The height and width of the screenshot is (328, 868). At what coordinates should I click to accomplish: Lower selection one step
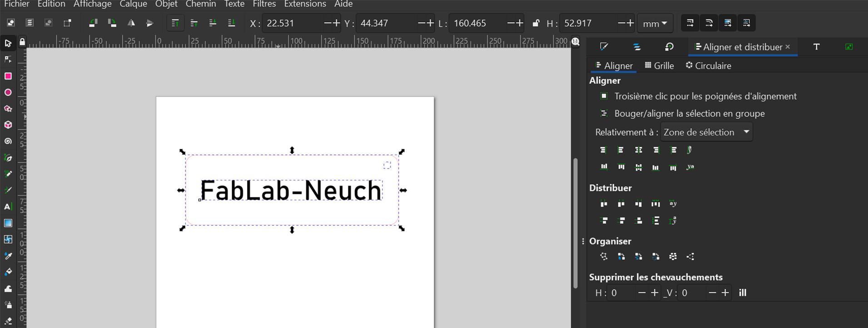(213, 23)
